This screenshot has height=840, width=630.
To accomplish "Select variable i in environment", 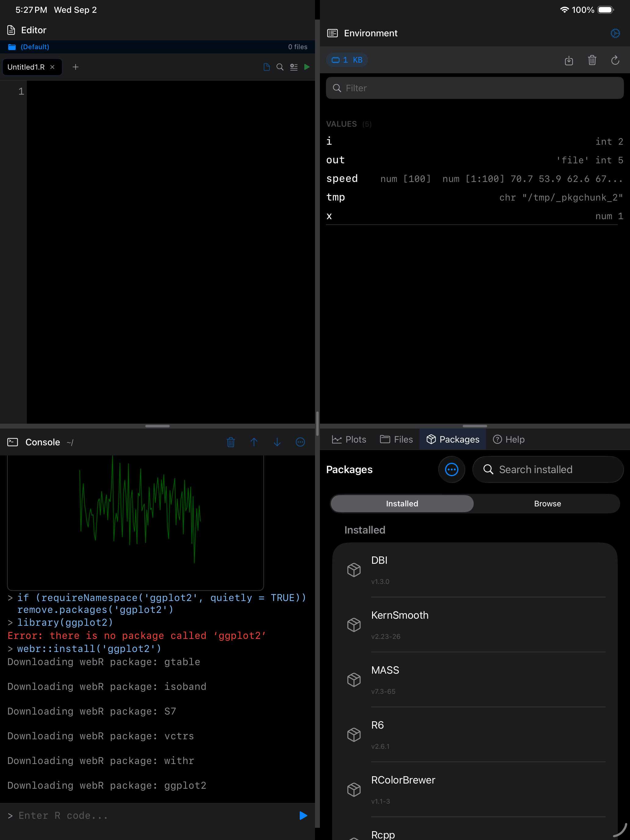I will coord(475,141).
